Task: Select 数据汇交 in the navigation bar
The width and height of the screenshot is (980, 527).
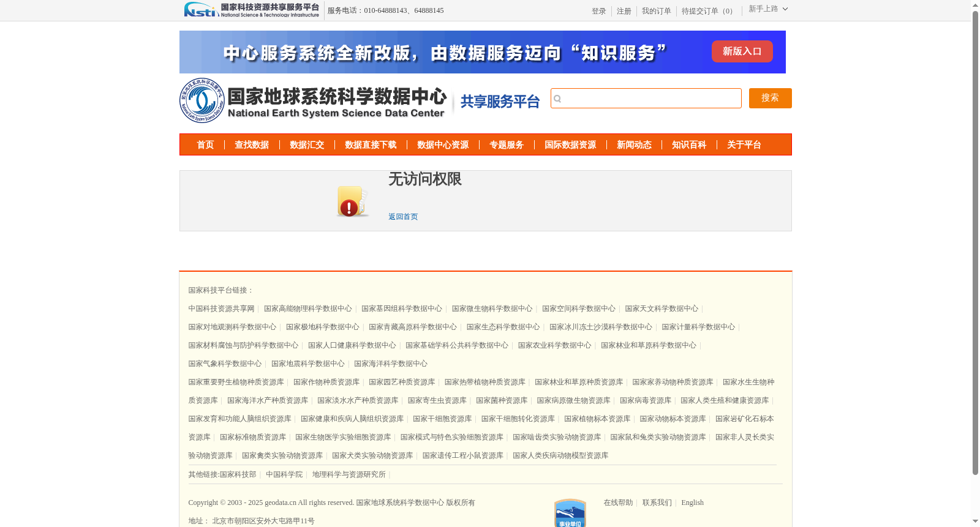Action: coord(307,145)
